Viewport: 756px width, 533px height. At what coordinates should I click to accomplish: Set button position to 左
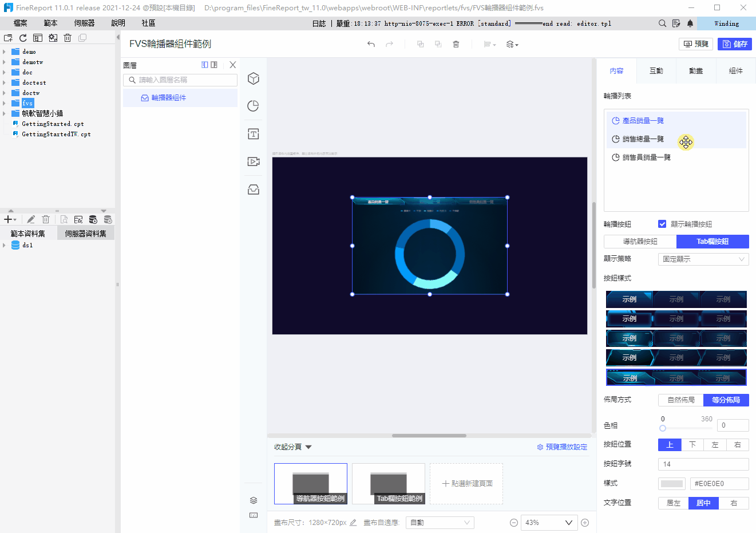click(715, 445)
